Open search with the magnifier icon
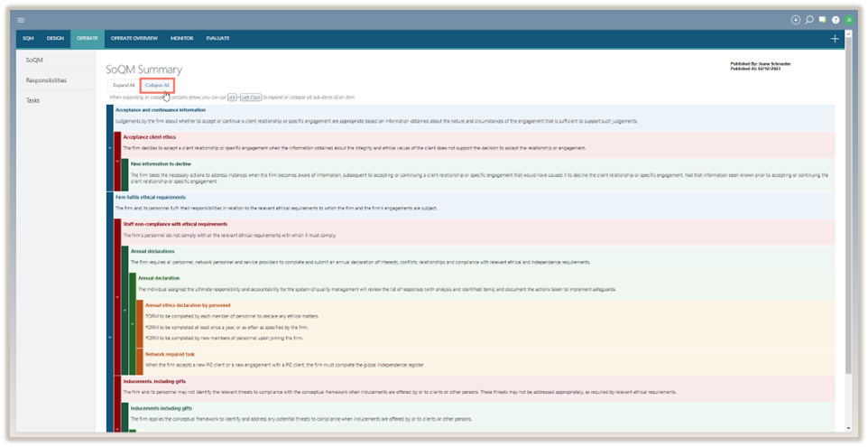 (x=809, y=20)
